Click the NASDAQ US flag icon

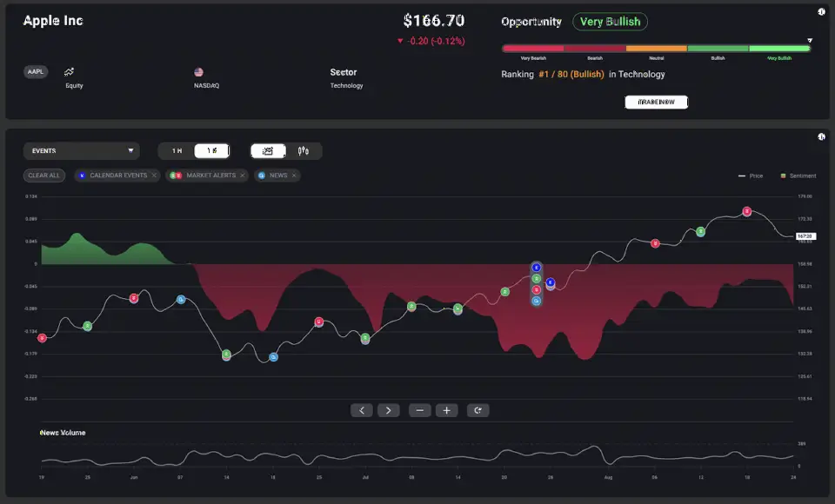pyautogui.click(x=198, y=72)
